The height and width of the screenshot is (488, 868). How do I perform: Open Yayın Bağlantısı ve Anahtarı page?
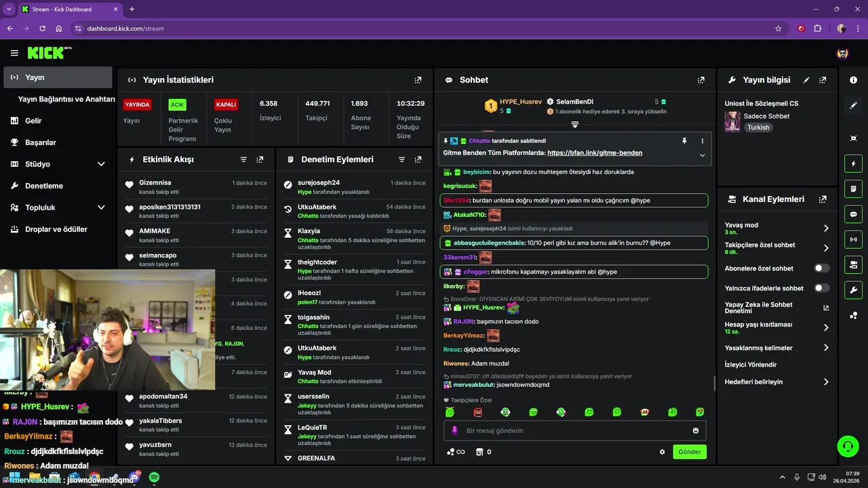click(x=66, y=99)
